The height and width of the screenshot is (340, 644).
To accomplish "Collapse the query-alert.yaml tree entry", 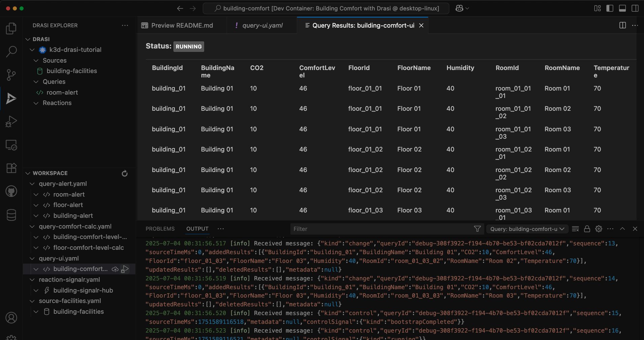I will tap(32, 183).
